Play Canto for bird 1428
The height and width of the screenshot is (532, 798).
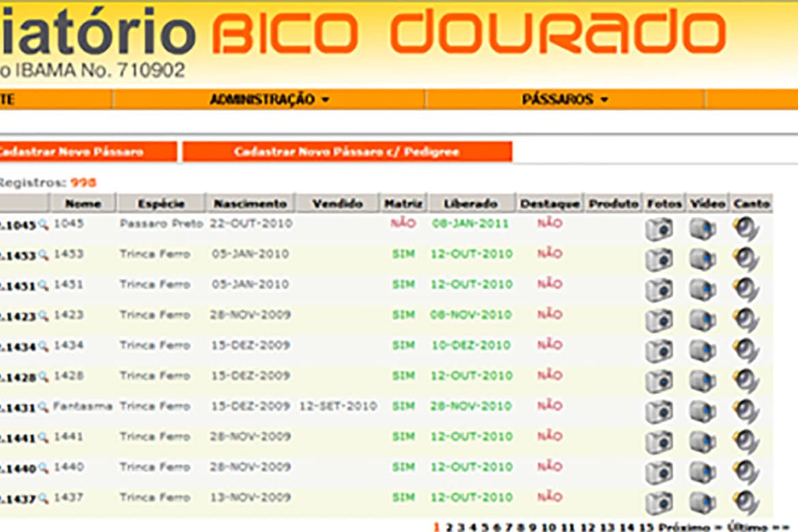click(x=746, y=382)
